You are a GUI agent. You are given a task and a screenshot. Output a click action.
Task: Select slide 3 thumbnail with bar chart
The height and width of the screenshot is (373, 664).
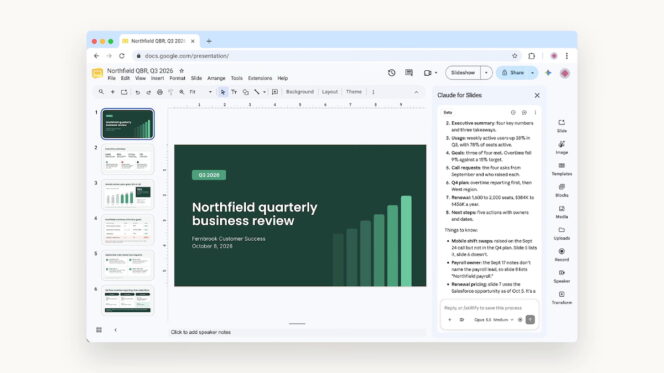[x=127, y=194]
